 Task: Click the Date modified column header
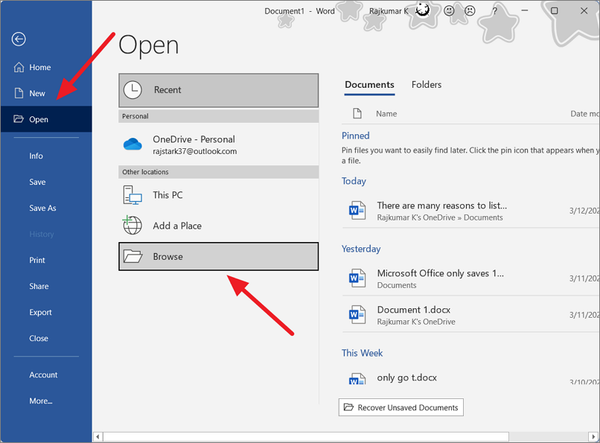pyautogui.click(x=585, y=114)
